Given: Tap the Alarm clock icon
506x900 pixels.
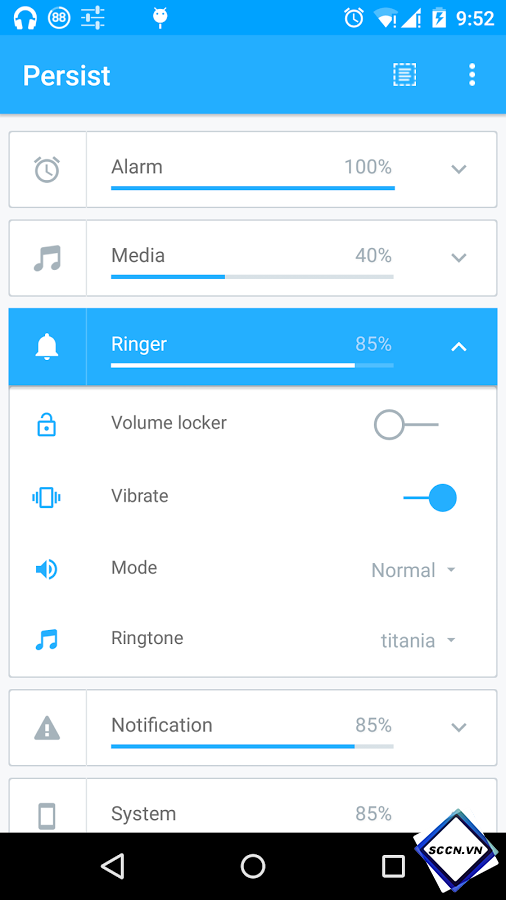Looking at the screenshot, I should pos(47,169).
